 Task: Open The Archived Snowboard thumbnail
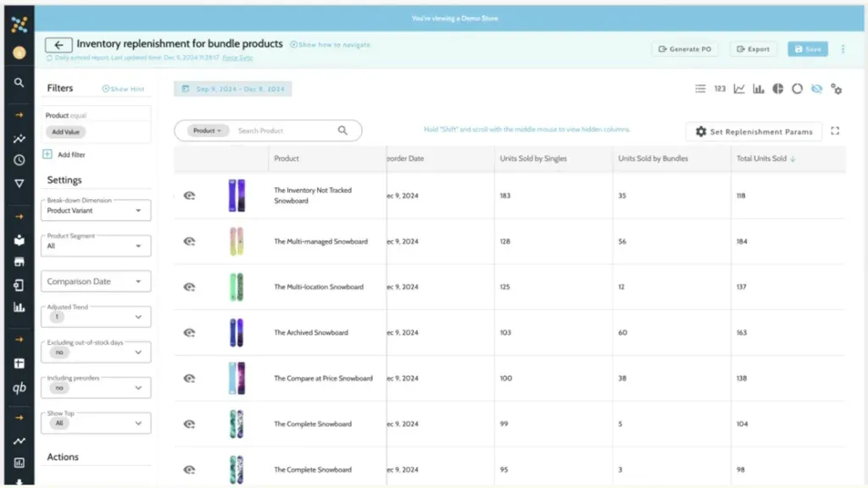click(236, 332)
